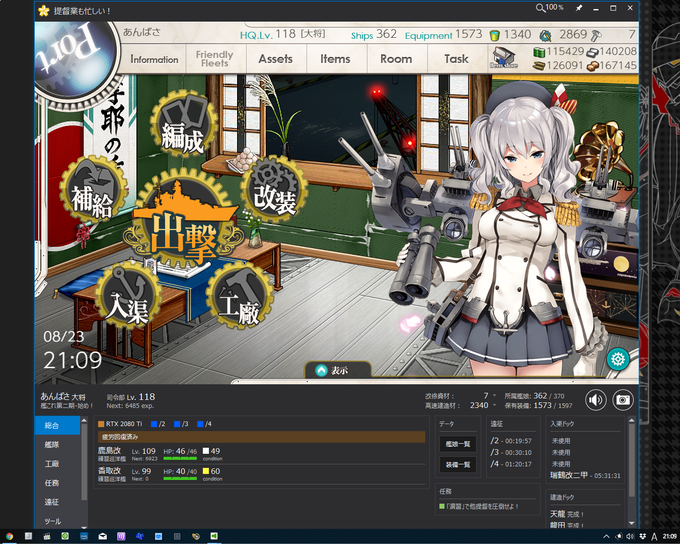Image resolution: width=680 pixels, height=552 pixels.
Task: Switch to fleet /3
Action: pyautogui.click(x=181, y=424)
